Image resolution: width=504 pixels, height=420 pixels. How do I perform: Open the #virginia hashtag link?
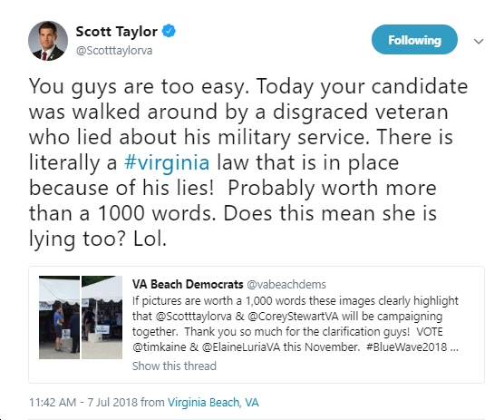pyautogui.click(x=167, y=162)
